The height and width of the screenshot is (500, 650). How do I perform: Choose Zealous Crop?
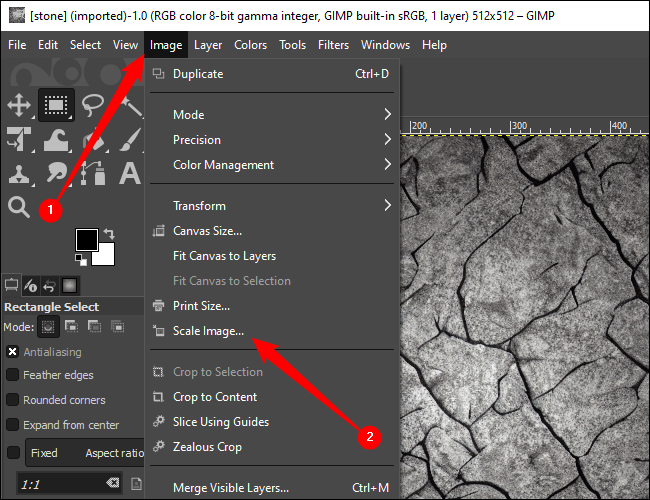coord(272,447)
